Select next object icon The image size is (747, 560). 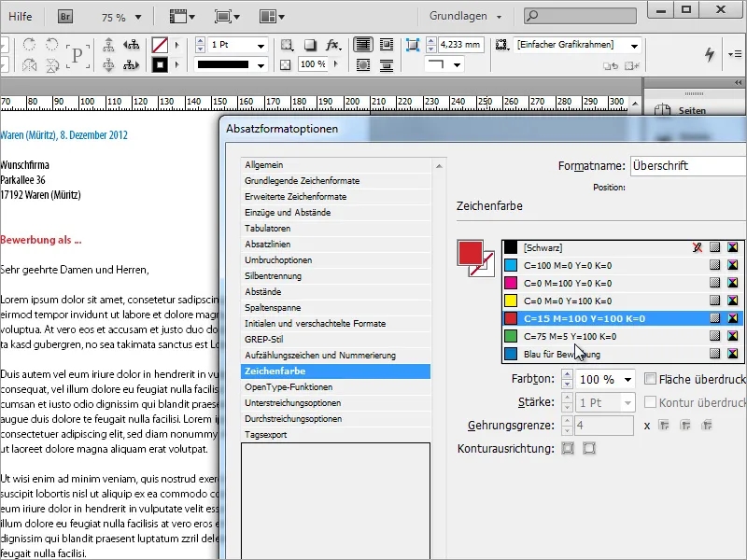132,64
